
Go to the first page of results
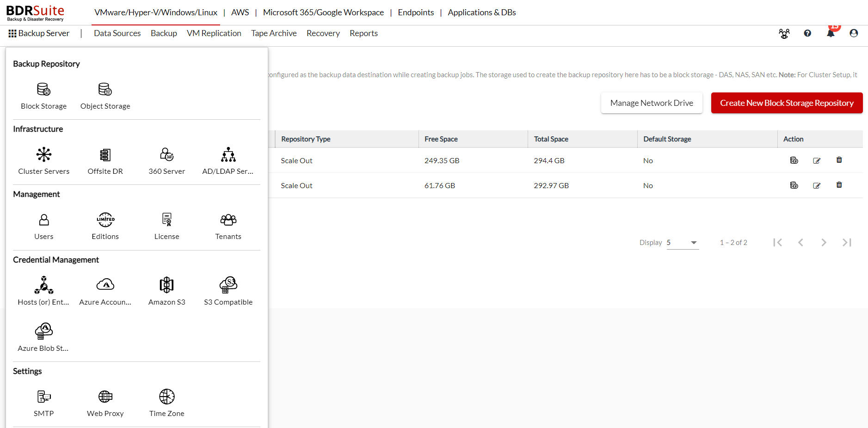click(778, 243)
